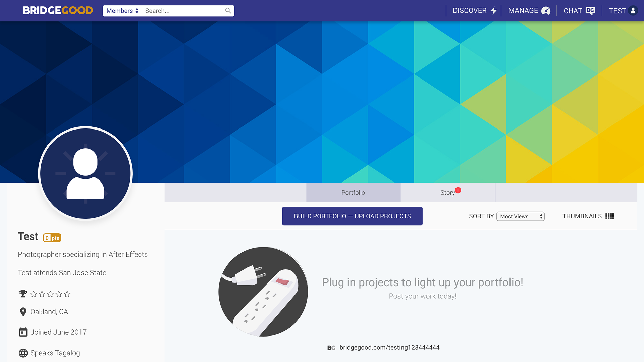Toggle the thumbnails grid view icon
The width and height of the screenshot is (644, 362).
(610, 216)
